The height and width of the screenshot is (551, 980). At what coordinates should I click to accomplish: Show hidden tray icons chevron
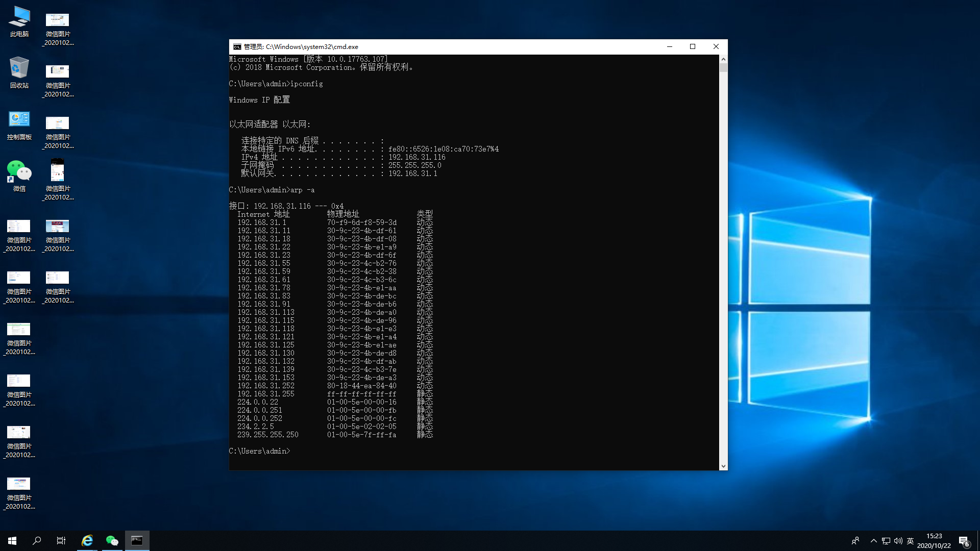(x=873, y=541)
